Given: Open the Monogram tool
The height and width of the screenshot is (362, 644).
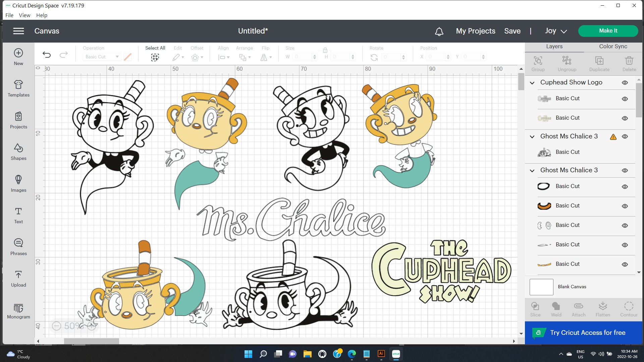Looking at the screenshot, I should pyautogui.click(x=18, y=311).
